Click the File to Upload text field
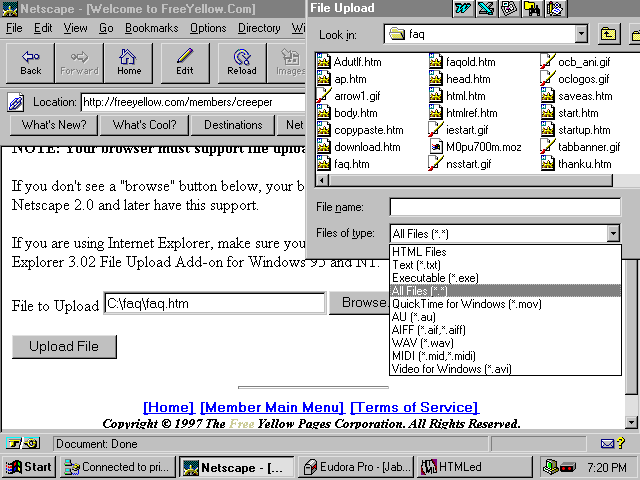This screenshot has width=640, height=480. pyautogui.click(x=215, y=303)
